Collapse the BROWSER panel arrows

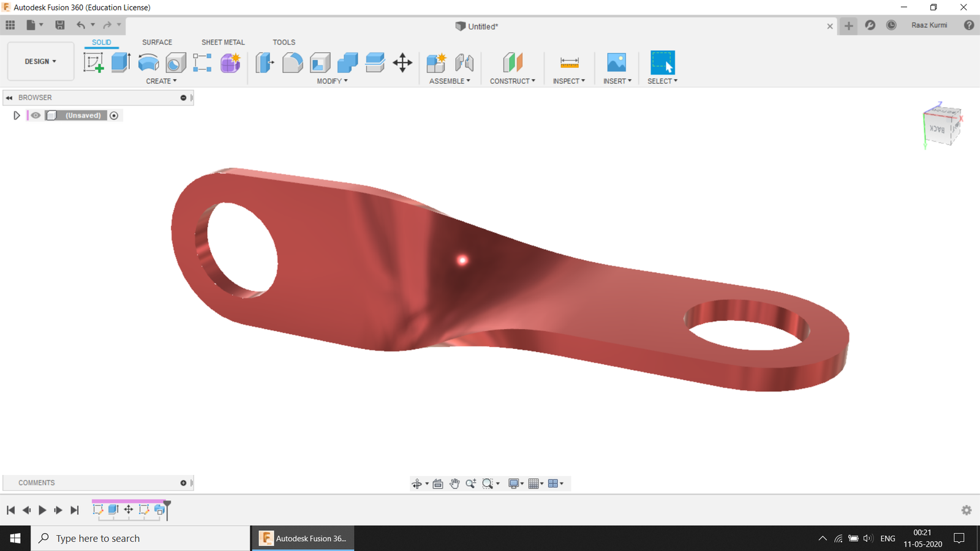pos(9,98)
